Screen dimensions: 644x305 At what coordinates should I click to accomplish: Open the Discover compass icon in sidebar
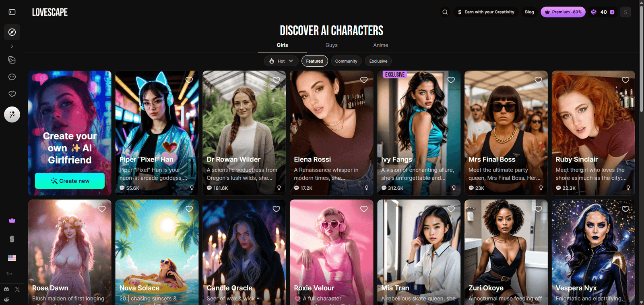pos(12,32)
